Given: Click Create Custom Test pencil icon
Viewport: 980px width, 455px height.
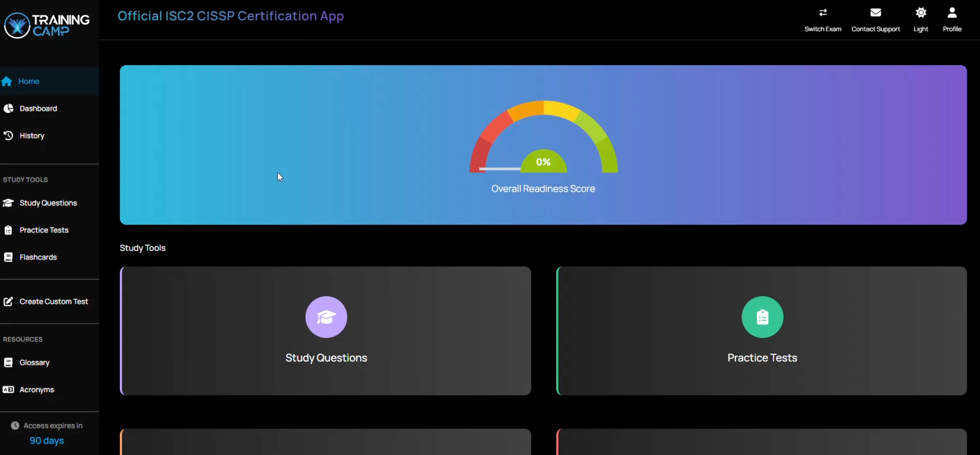Looking at the screenshot, I should click(x=8, y=302).
